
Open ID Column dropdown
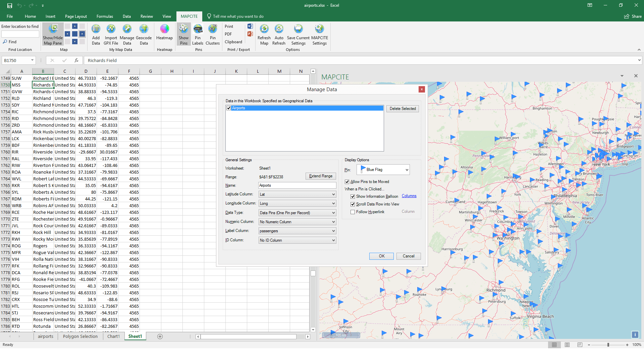click(x=298, y=240)
